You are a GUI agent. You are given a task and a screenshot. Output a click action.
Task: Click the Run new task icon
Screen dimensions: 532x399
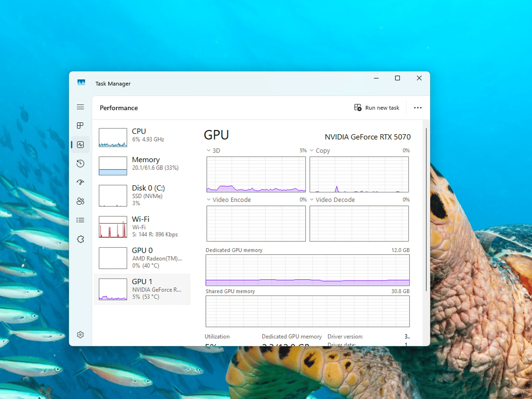click(x=358, y=108)
